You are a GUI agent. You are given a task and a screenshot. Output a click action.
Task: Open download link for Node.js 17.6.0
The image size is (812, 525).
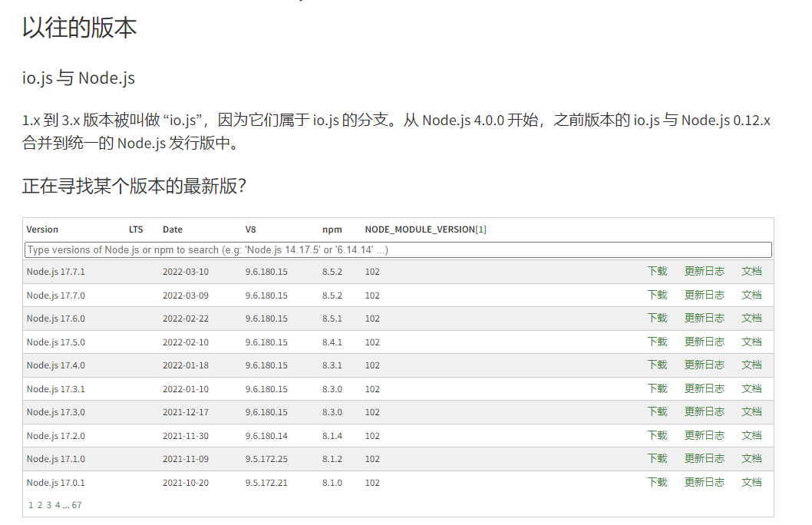657,319
